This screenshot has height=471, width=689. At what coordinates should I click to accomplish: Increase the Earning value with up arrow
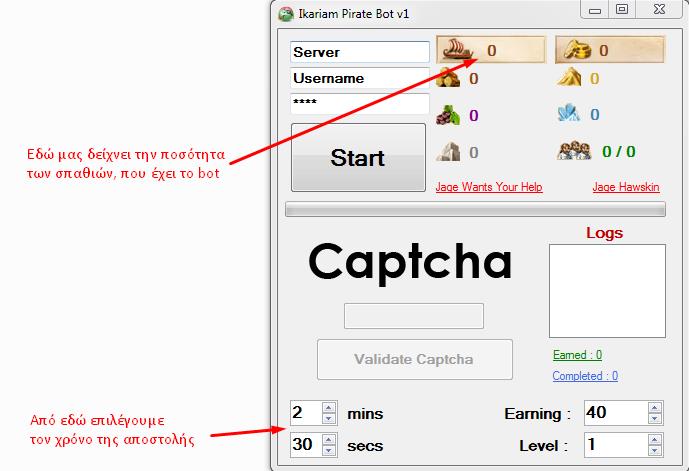coord(654,408)
